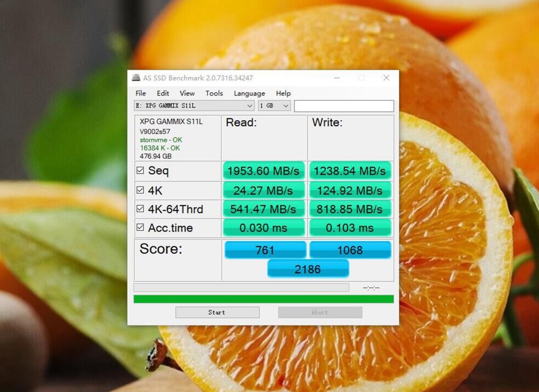Open the drive selection dropdown XPG GAMMIX S11L
The image size is (539, 392).
(x=194, y=106)
